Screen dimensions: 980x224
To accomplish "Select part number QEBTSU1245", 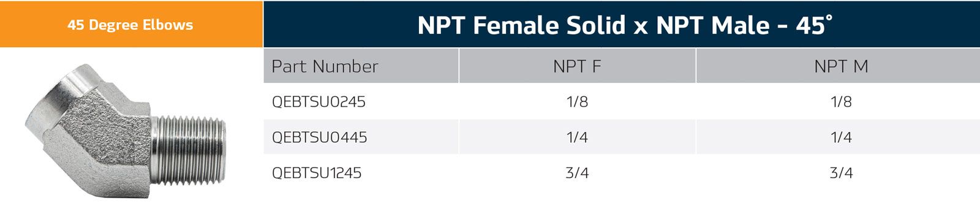I will pyautogui.click(x=317, y=173).
